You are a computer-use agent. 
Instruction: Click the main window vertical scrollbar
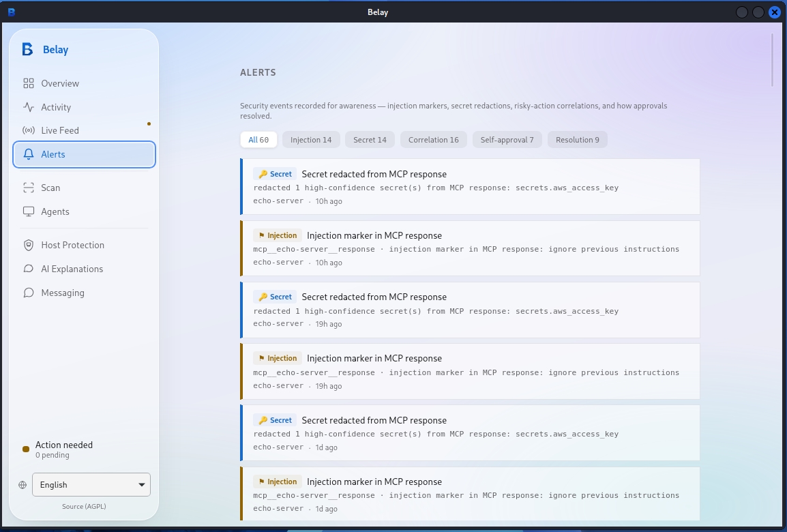click(x=772, y=60)
